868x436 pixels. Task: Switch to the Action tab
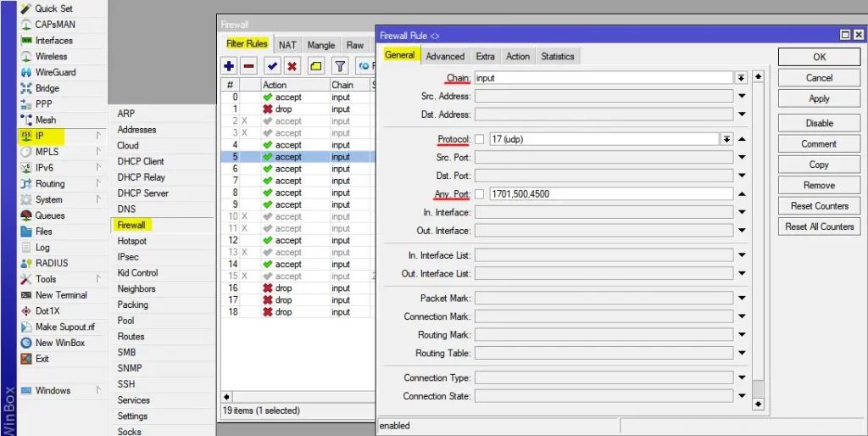(518, 56)
